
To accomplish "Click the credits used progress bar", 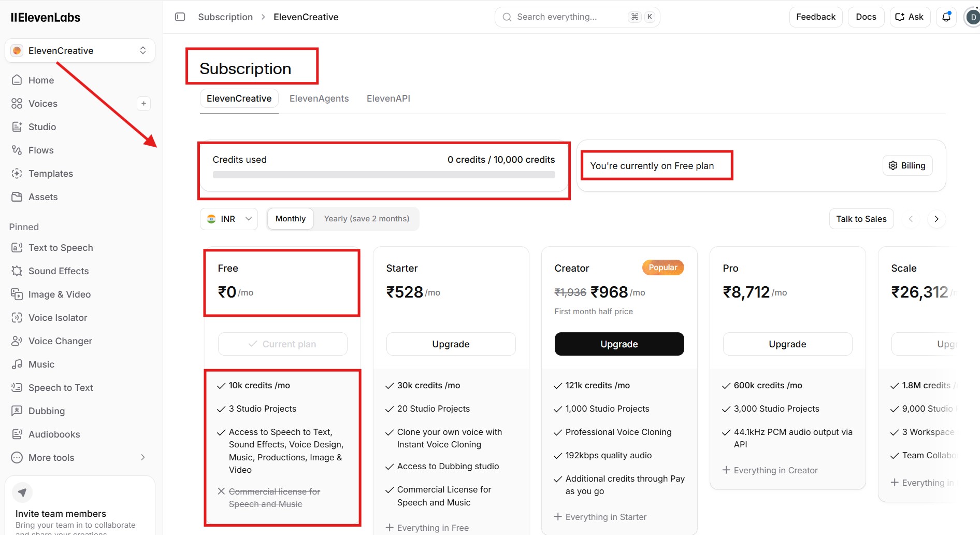I will click(384, 175).
